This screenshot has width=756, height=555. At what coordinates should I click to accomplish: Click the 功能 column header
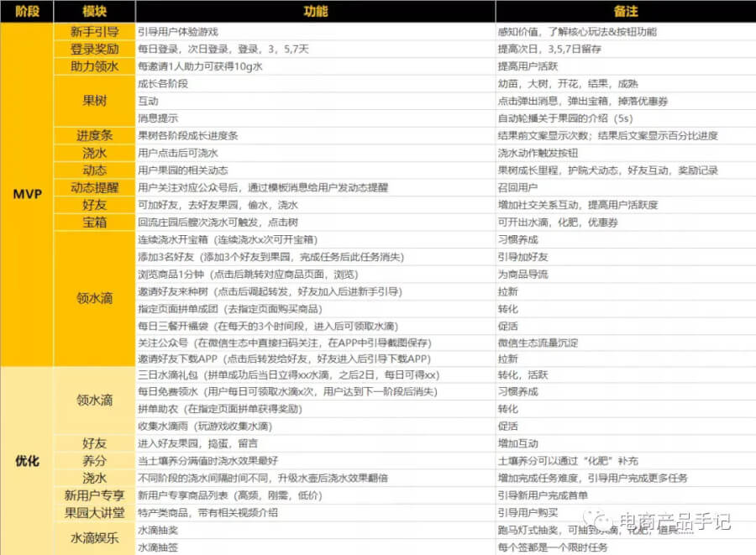(x=315, y=11)
